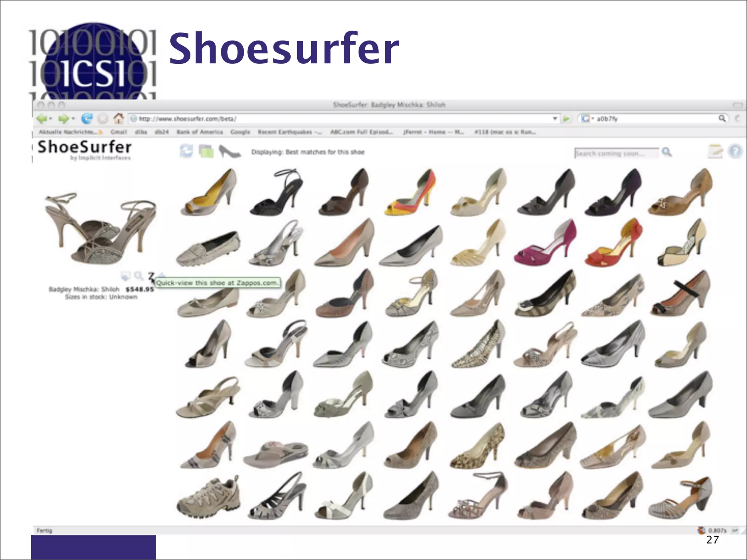Open the #118 (mac os x: Run... bookmark

pyautogui.click(x=505, y=132)
